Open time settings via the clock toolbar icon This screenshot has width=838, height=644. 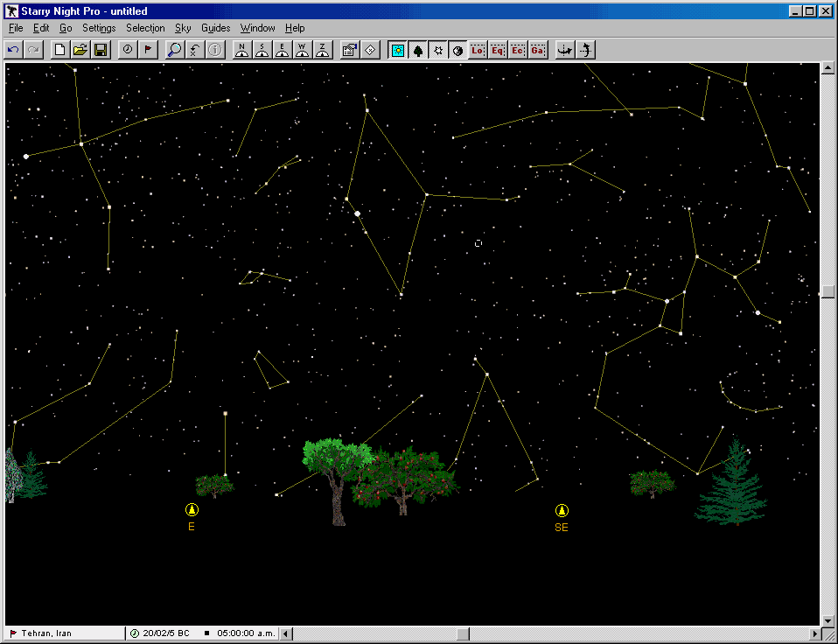tap(128, 50)
